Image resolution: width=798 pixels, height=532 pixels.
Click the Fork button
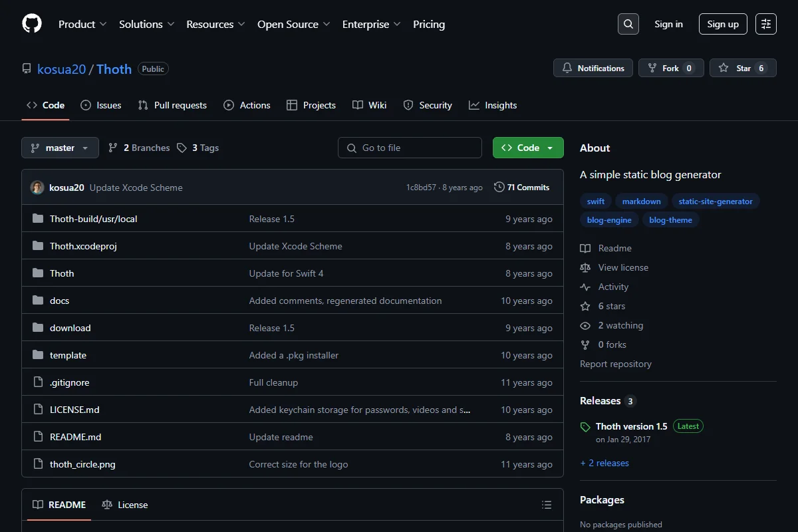pyautogui.click(x=671, y=68)
